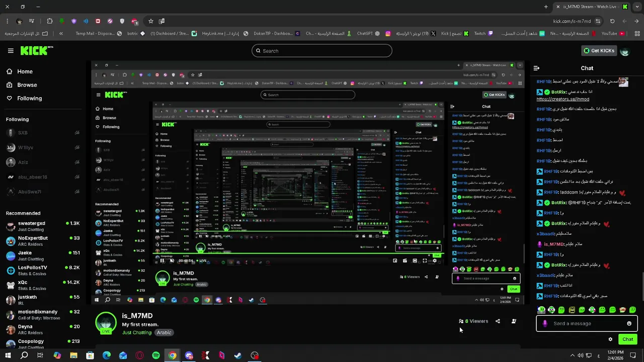Screen dimensions: 644x362
Task: Expand the hidden system tray icons chevron
Action: point(573,355)
